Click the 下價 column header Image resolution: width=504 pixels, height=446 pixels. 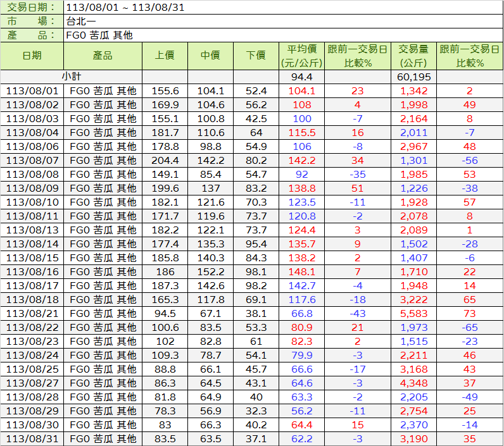[x=256, y=56]
